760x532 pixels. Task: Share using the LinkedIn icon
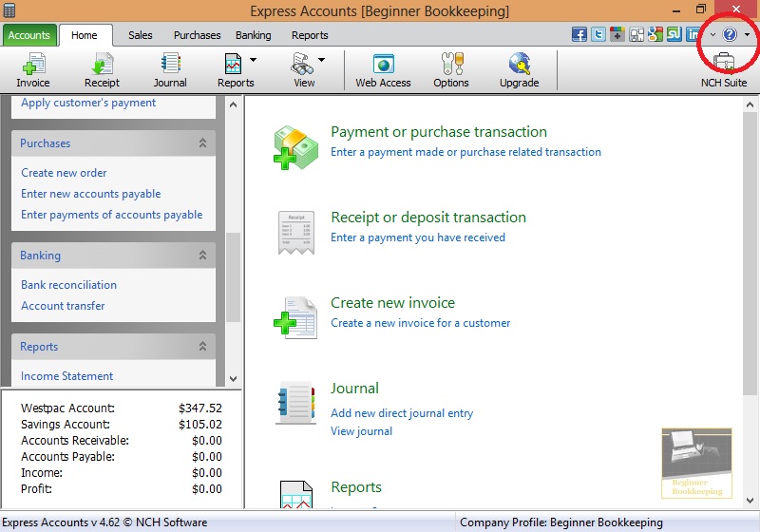pos(693,35)
